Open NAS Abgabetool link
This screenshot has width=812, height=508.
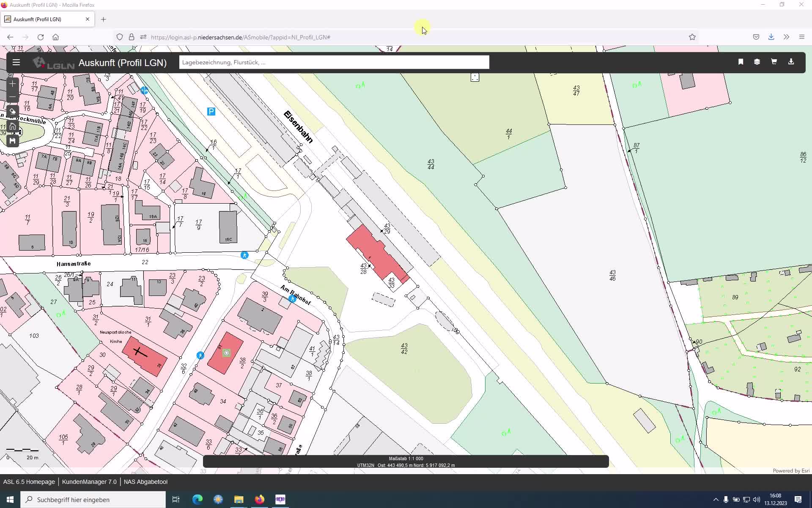(145, 482)
